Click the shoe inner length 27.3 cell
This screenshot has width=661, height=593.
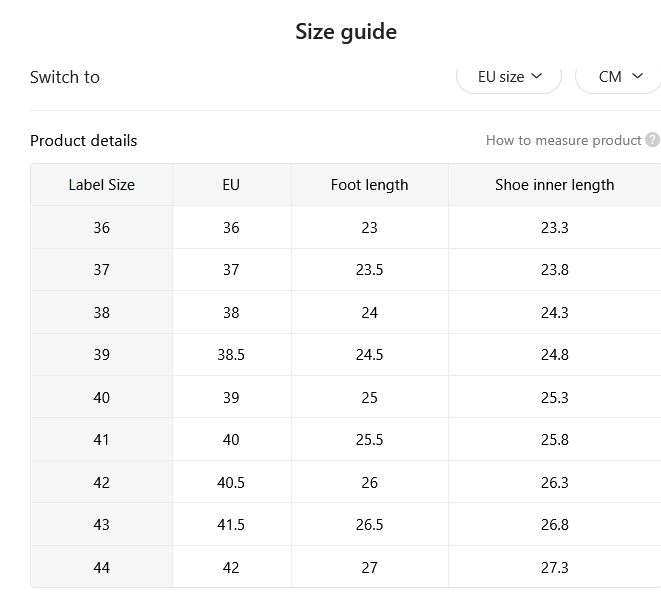click(x=555, y=567)
